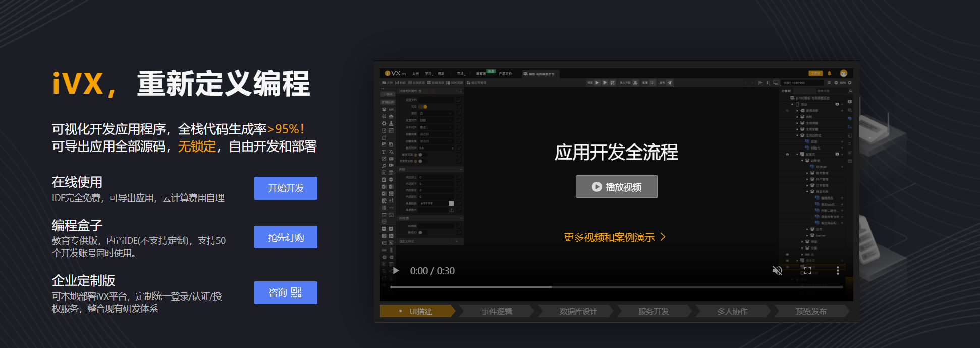Select the Text T tool in IDE sidebar

pos(384,152)
